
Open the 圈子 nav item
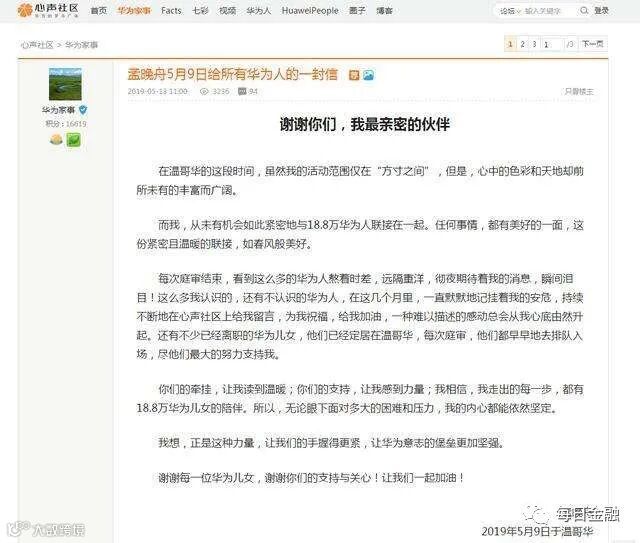[357, 11]
